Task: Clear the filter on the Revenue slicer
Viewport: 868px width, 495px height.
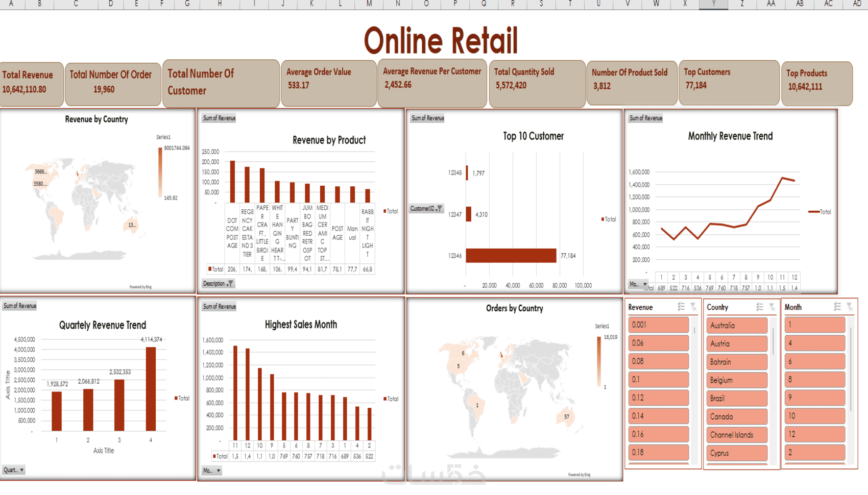Action: tap(693, 307)
